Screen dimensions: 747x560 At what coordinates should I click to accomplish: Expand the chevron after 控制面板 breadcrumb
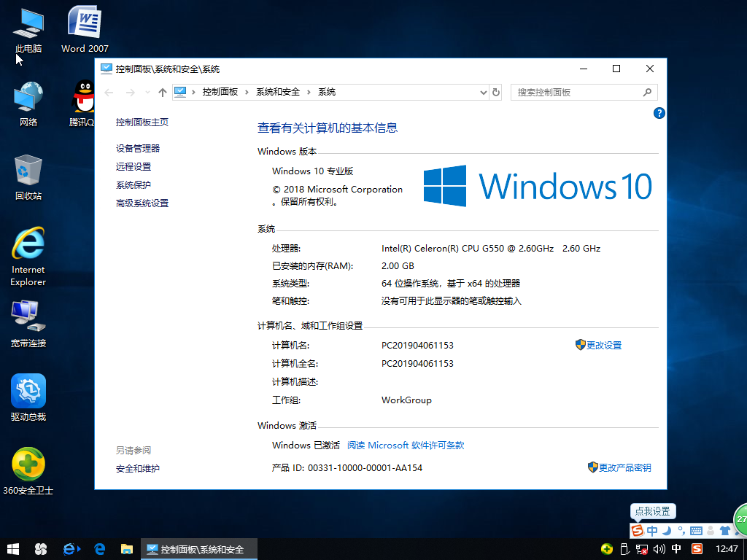click(x=247, y=92)
